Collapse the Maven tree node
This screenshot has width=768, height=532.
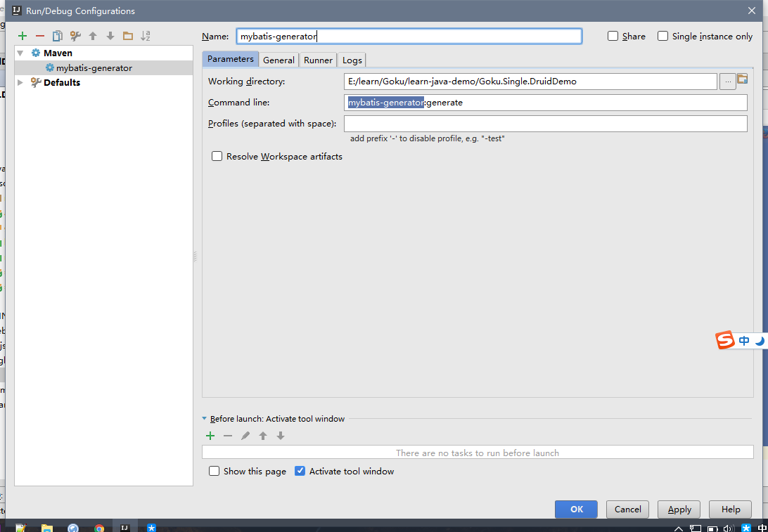[x=20, y=53]
